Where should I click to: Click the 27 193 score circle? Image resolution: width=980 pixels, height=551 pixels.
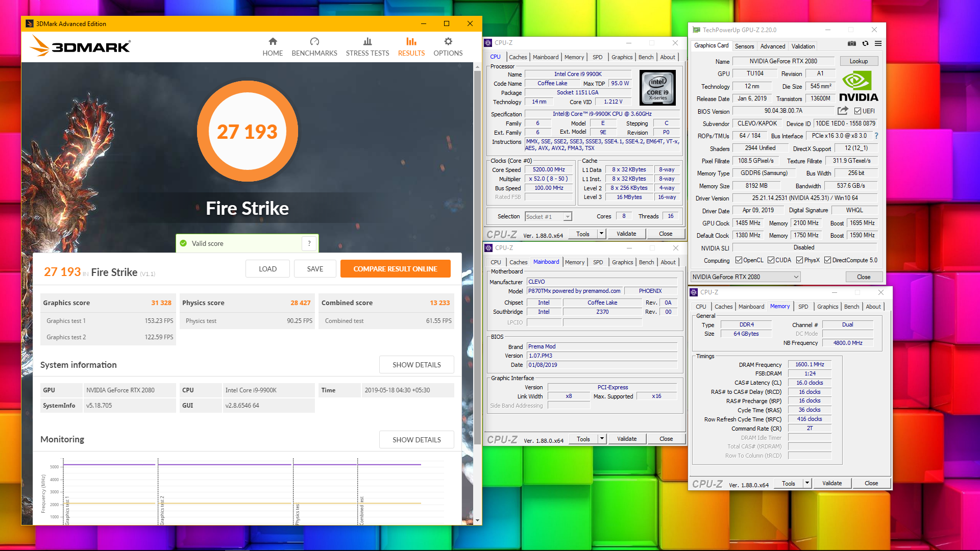click(247, 132)
